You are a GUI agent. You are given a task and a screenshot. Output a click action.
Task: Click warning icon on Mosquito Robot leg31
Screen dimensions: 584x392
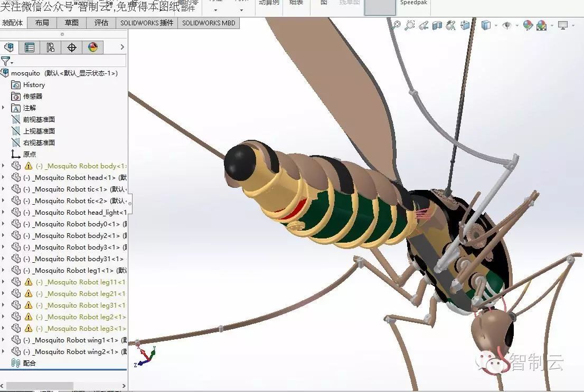pos(29,305)
